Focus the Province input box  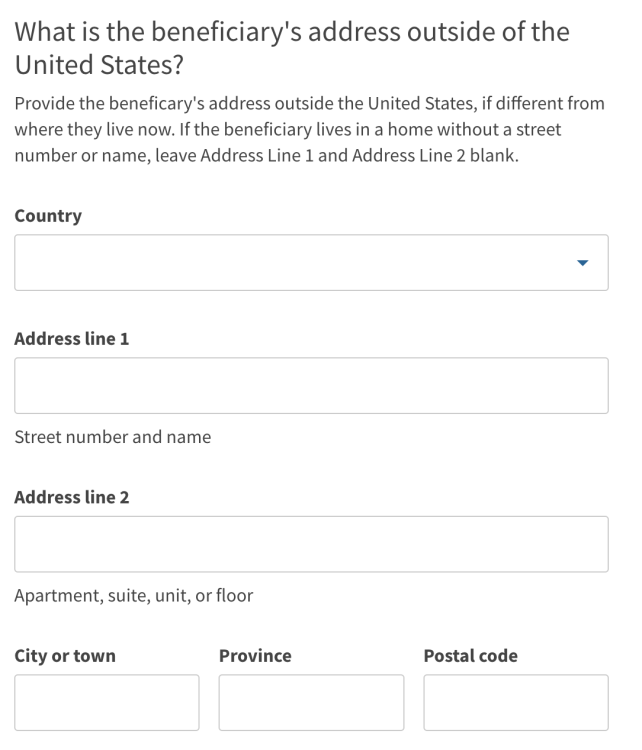(x=311, y=703)
